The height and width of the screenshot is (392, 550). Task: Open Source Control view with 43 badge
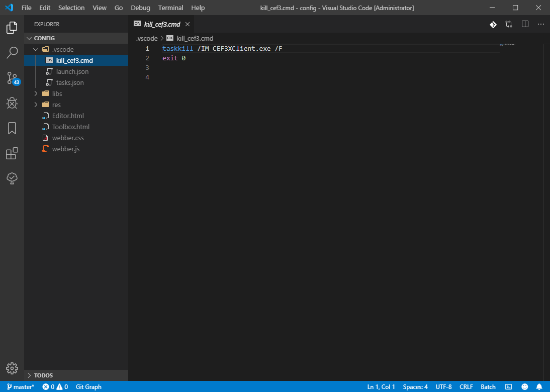pos(13,78)
